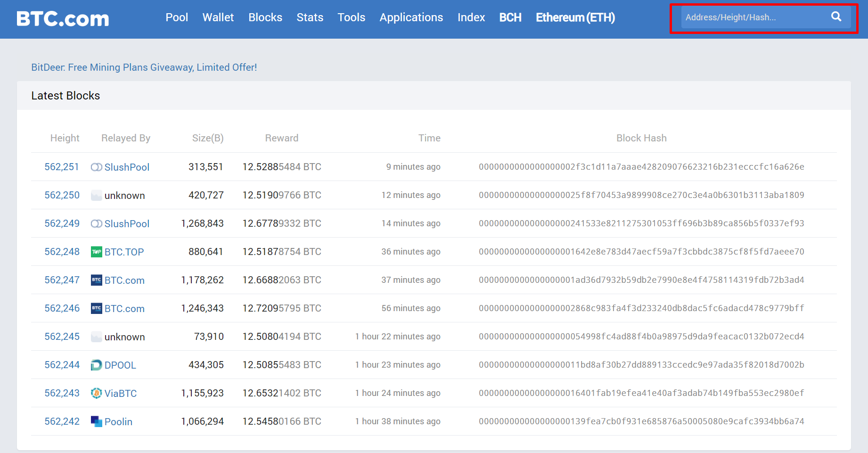
Task: Click the Latest Blocks heading
Action: (x=66, y=96)
